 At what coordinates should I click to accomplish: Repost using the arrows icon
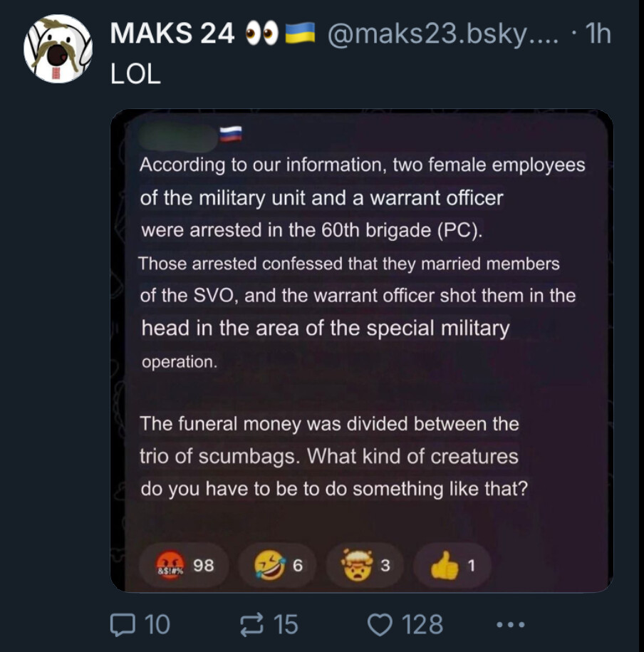coord(252,624)
